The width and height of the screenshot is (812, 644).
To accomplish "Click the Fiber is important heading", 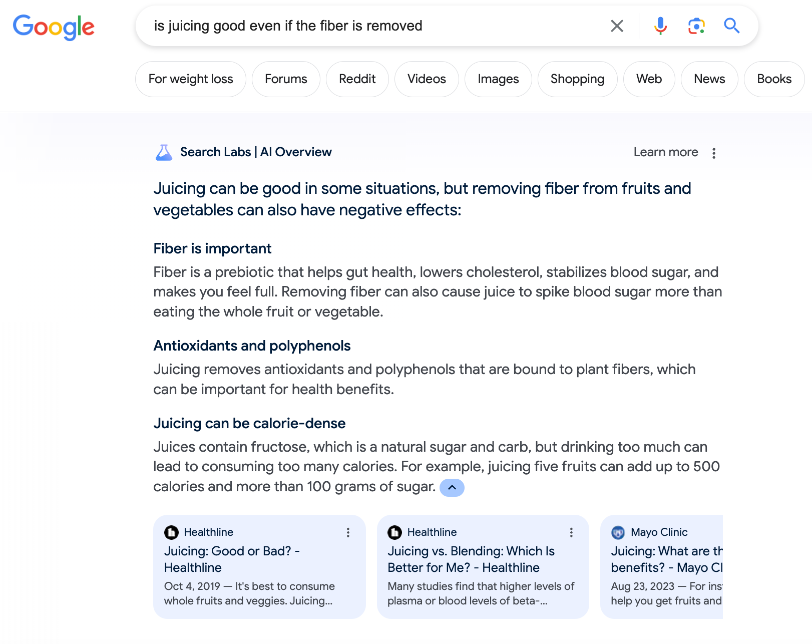I will click(212, 248).
